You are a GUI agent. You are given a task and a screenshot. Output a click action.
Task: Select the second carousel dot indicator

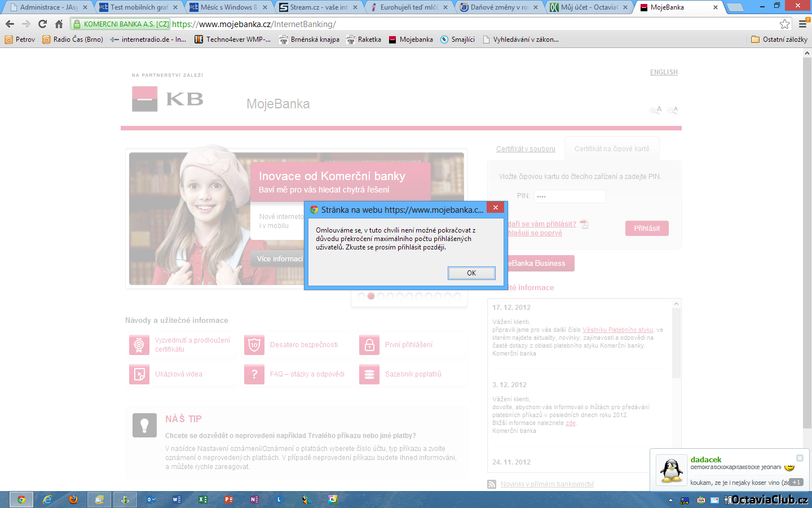click(371, 296)
